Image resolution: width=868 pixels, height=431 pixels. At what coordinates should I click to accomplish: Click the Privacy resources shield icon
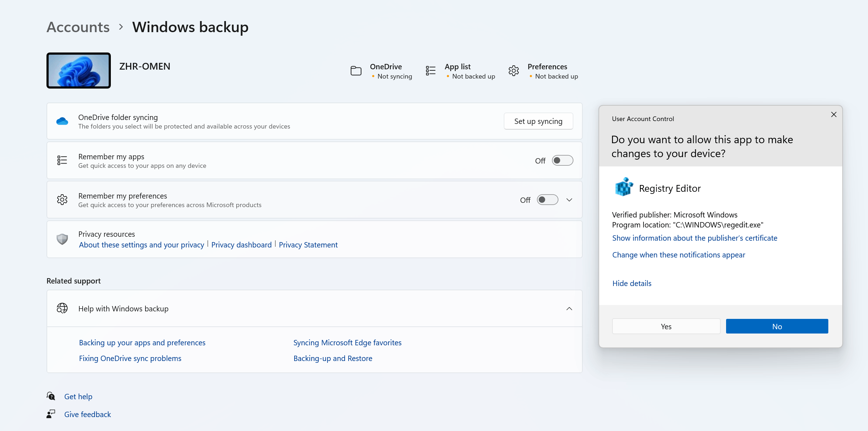pos(62,239)
